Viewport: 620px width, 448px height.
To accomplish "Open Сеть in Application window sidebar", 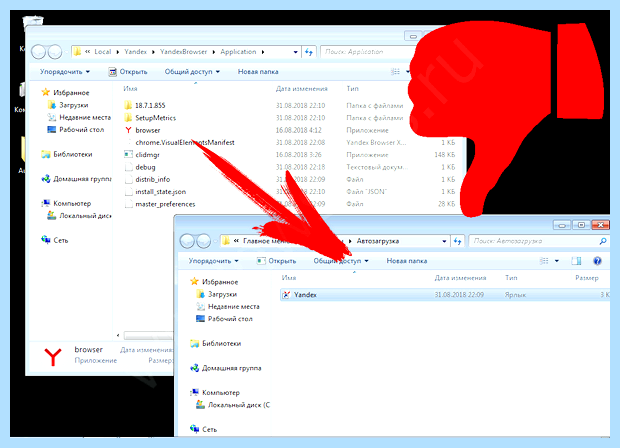I will click(x=55, y=240).
